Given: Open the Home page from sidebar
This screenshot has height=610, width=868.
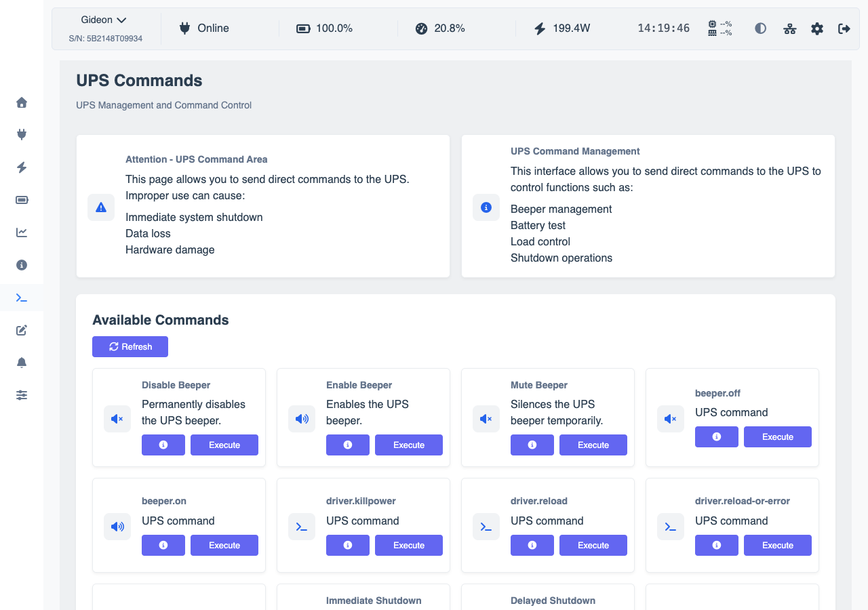Looking at the screenshot, I should [x=22, y=102].
